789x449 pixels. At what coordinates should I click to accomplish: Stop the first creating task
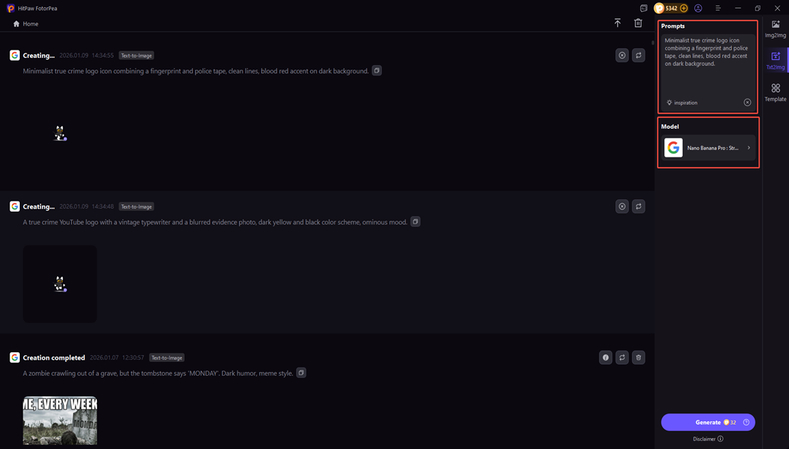click(x=622, y=56)
